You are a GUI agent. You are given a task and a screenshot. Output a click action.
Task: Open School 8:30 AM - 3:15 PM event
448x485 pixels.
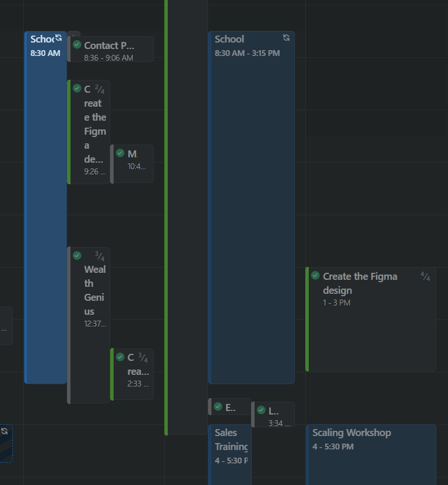[251, 208]
